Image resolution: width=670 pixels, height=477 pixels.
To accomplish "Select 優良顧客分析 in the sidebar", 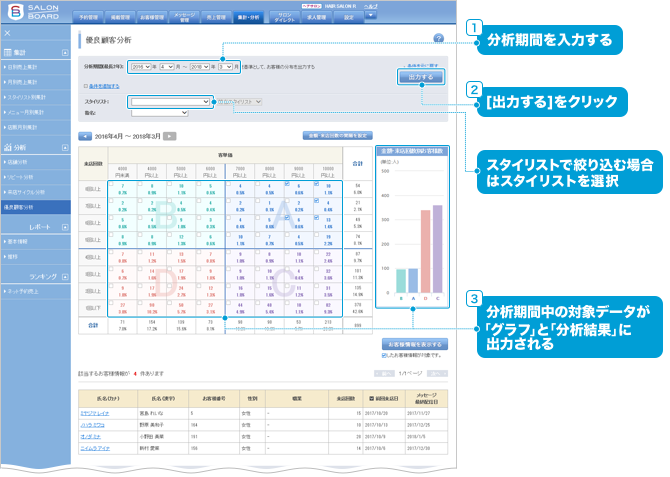I will coord(36,207).
